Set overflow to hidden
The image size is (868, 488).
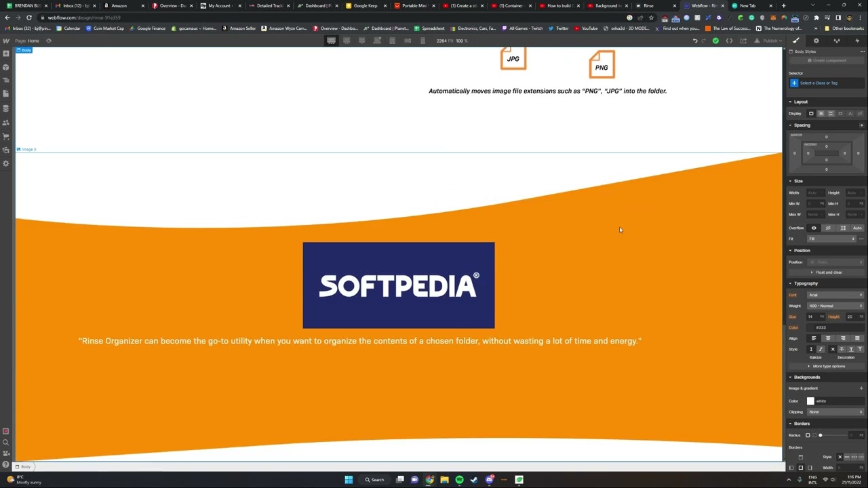[828, 228]
